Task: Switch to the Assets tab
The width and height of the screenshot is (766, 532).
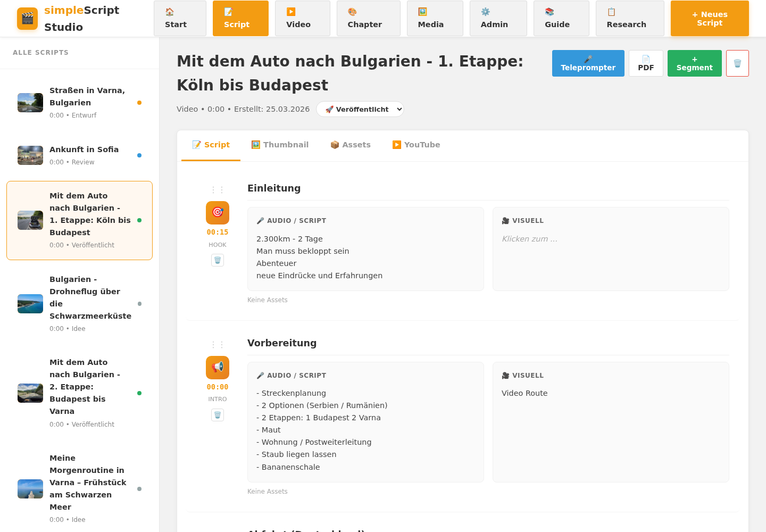Action: 351,145
